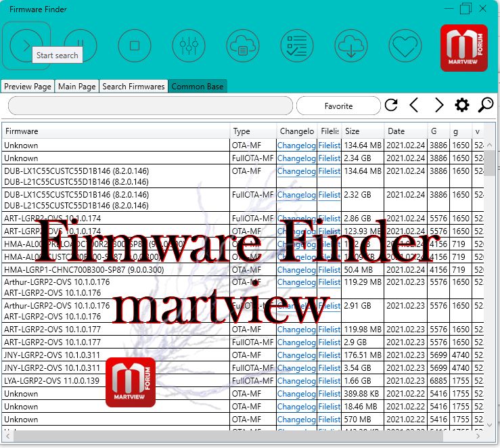
Task: Open favorites via the heart icon
Action: 405,45
